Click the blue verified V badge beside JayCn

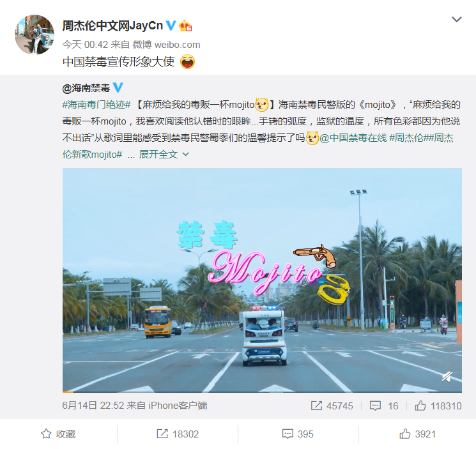171,26
